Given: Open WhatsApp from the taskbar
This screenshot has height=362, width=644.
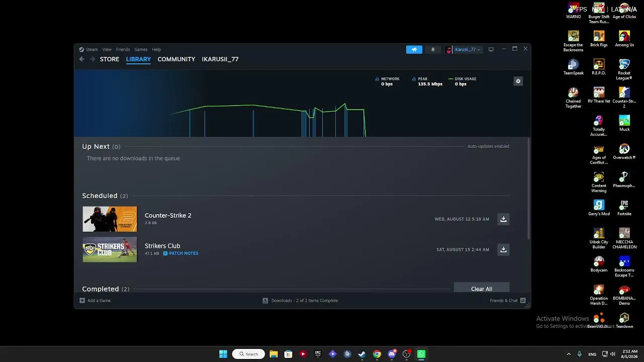Looking at the screenshot, I should 422,354.
